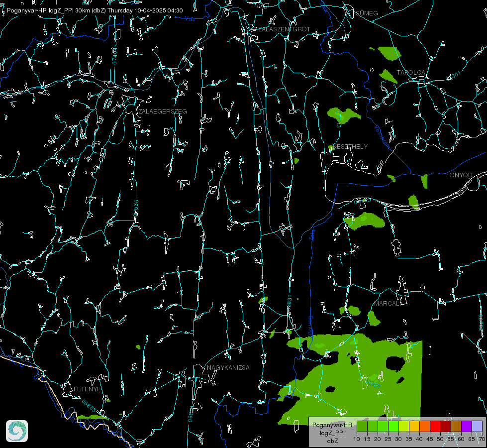The height and width of the screenshot is (448, 487).
Task: Click the blue Veszprém county label
Action: click(382, 136)
